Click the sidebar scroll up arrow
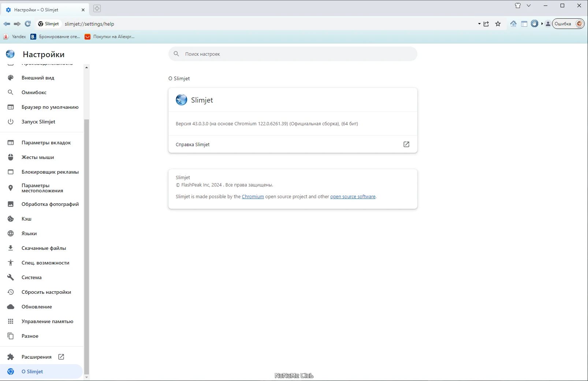Viewport: 588px width, 381px height. [86, 67]
